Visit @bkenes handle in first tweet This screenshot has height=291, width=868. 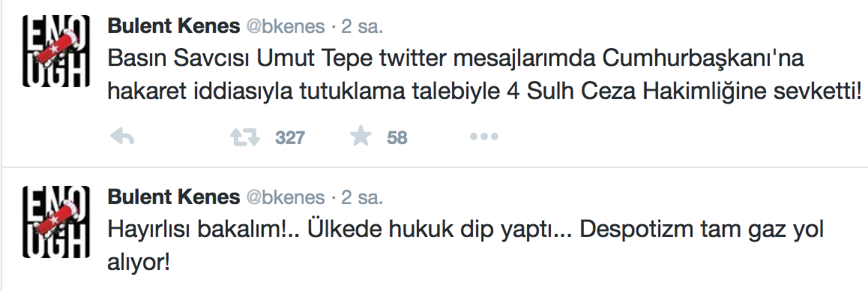point(286,26)
